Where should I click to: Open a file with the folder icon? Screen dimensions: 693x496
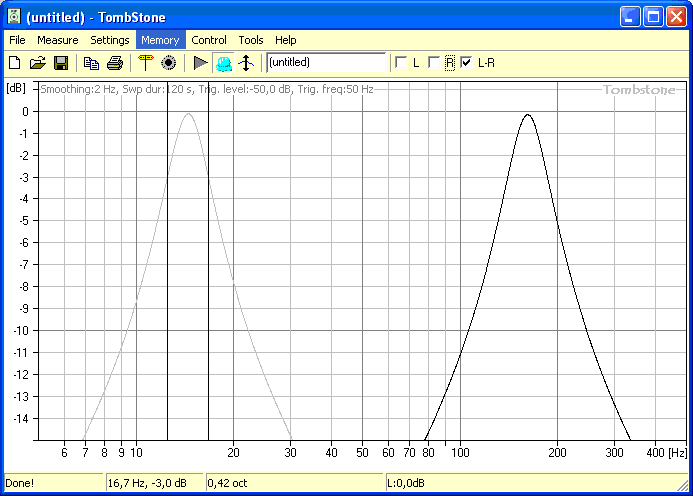tap(38, 63)
